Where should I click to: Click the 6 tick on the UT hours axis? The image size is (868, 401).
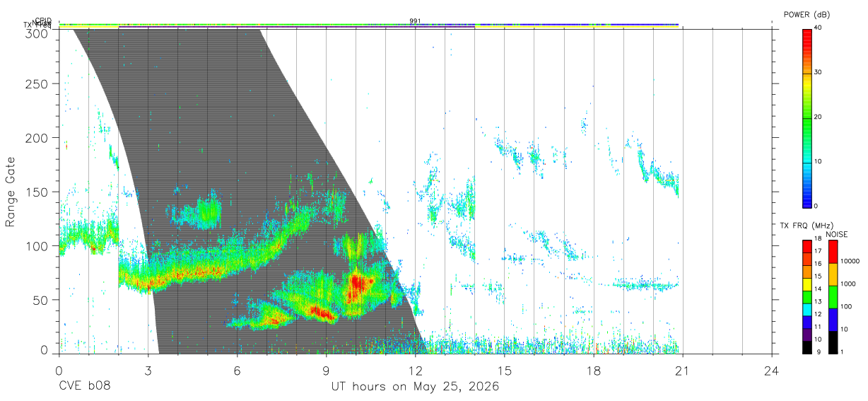tap(237, 371)
